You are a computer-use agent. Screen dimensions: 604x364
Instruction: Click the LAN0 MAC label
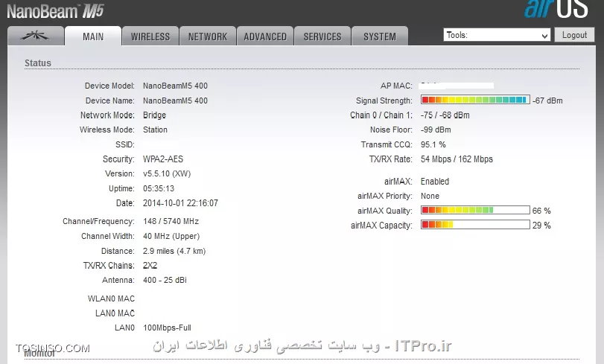[115, 313]
